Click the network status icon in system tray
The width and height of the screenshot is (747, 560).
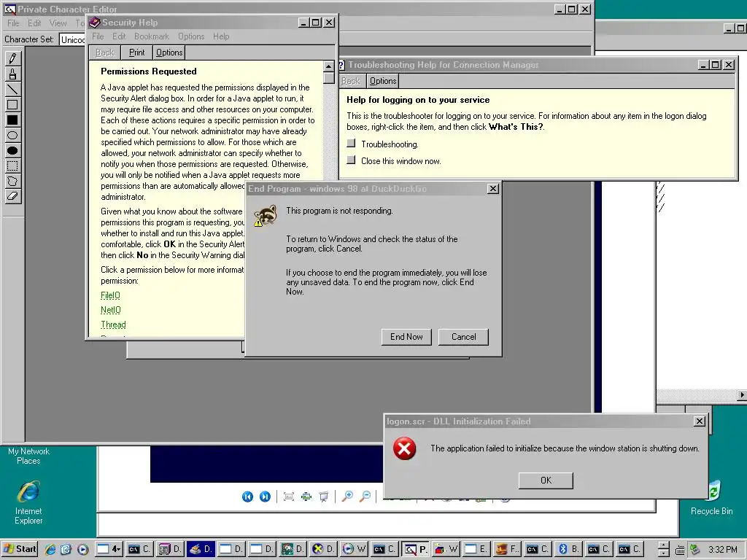(695, 549)
